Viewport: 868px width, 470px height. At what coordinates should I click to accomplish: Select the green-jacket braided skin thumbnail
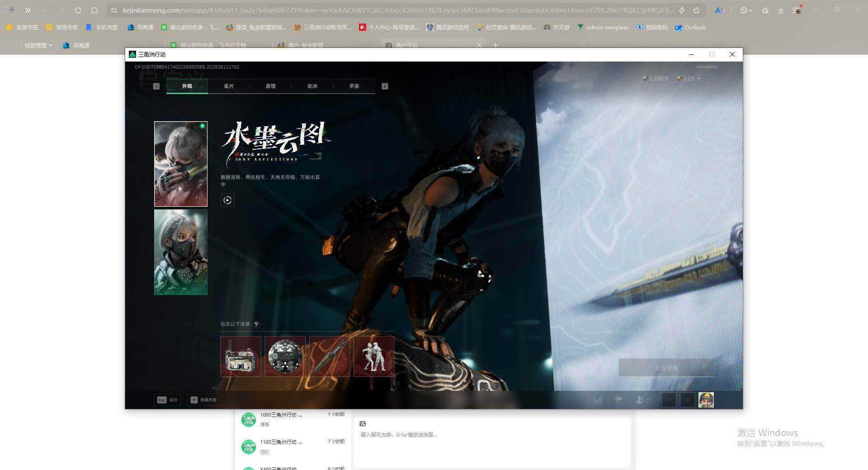tap(181, 252)
